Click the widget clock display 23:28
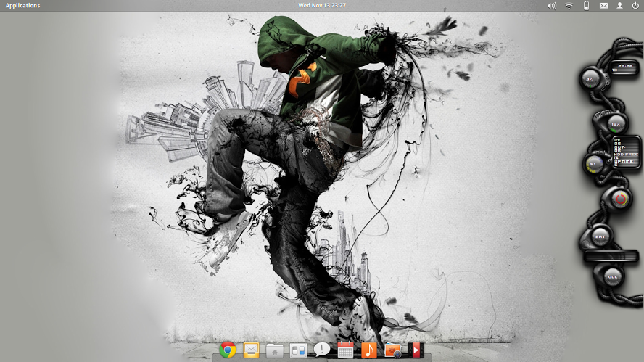Viewport: 644px width, 362px height. click(x=624, y=67)
